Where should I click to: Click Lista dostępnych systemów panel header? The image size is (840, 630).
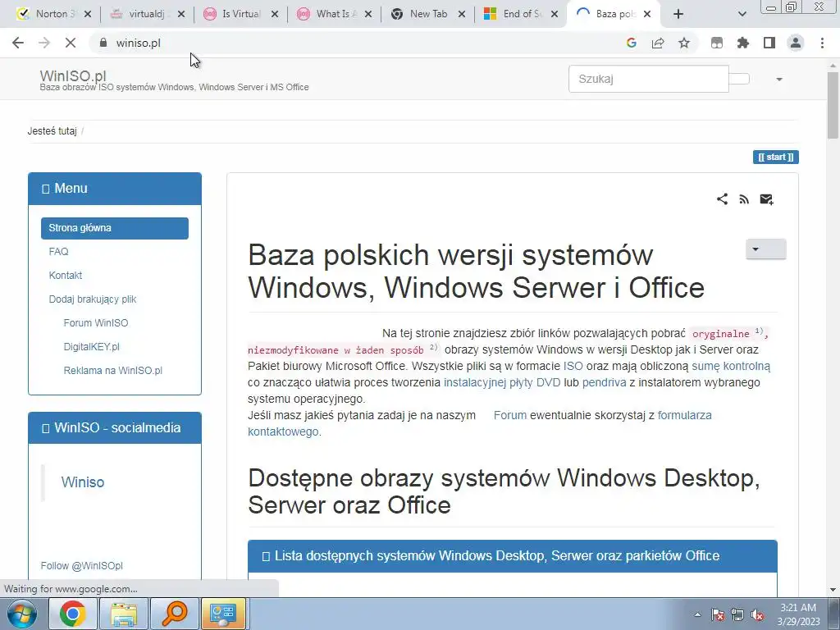point(512,556)
